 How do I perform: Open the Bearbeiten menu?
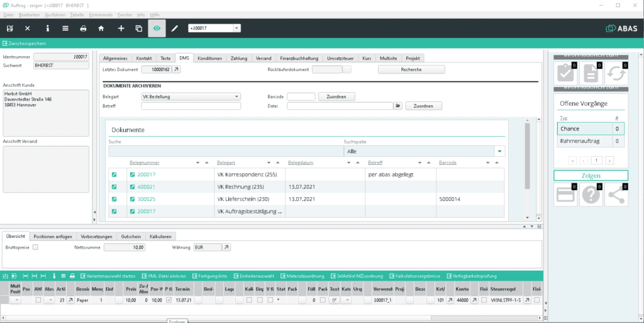point(29,14)
